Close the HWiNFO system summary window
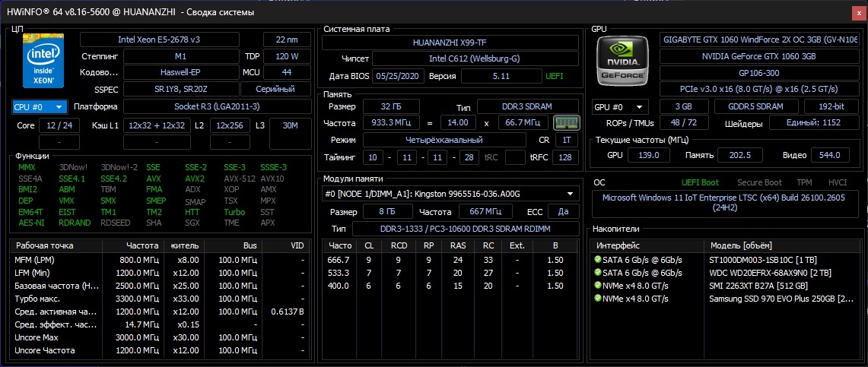 click(859, 11)
